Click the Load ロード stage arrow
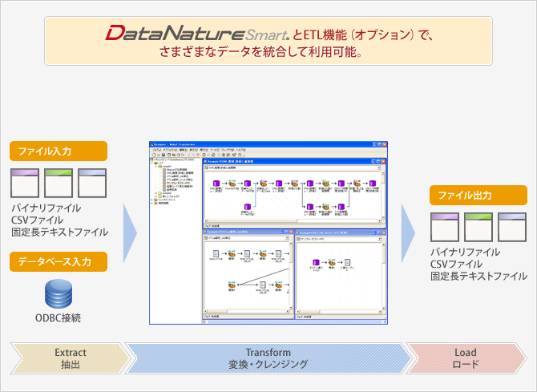 466,358
